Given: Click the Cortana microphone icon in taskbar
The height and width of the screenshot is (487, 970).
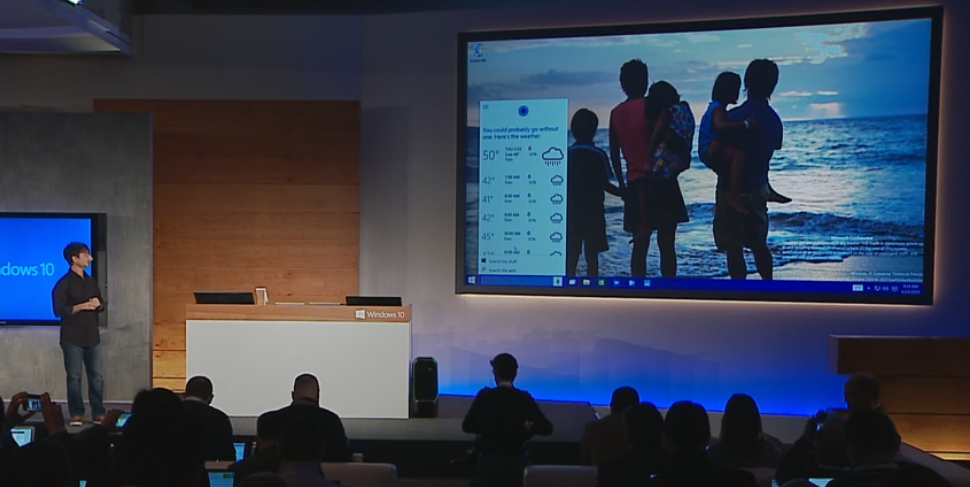Looking at the screenshot, I should click(557, 281).
